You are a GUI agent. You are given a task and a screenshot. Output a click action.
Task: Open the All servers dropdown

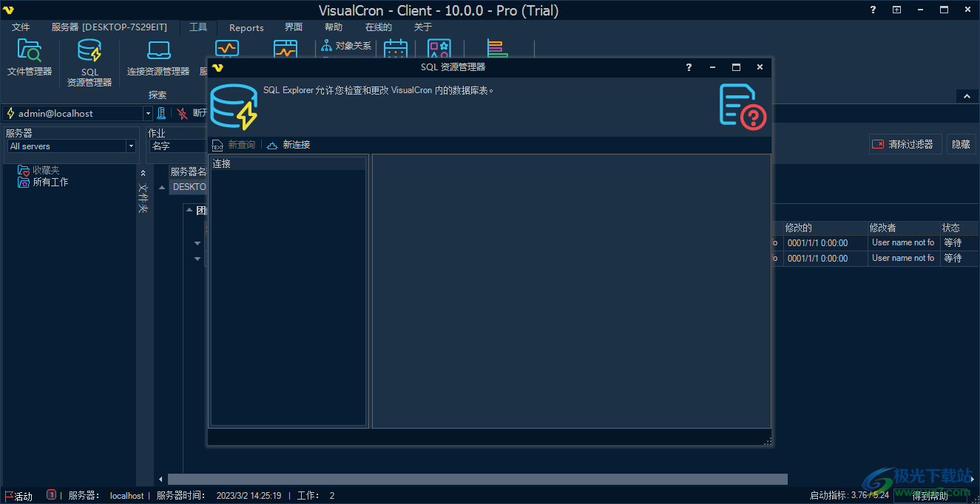point(131,146)
